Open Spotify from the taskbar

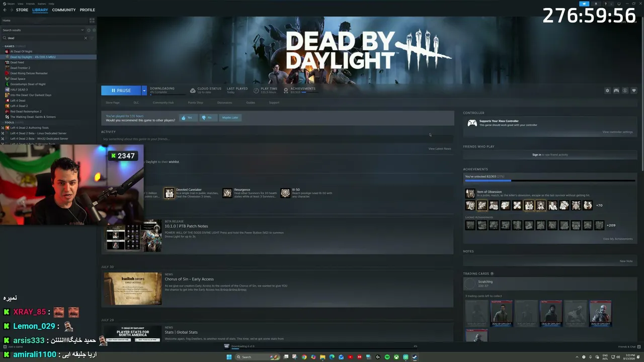pyautogui.click(x=387, y=357)
